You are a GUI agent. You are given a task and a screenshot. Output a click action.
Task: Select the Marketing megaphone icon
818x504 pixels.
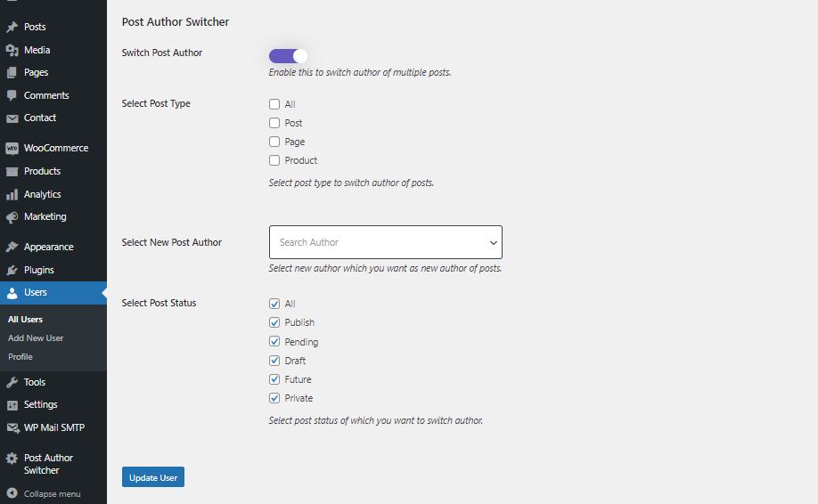(12, 216)
